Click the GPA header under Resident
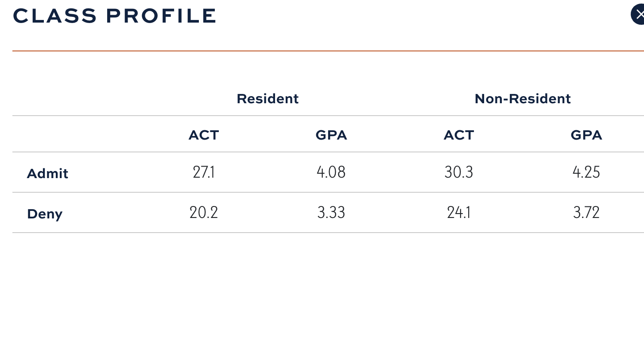 pos(331,135)
